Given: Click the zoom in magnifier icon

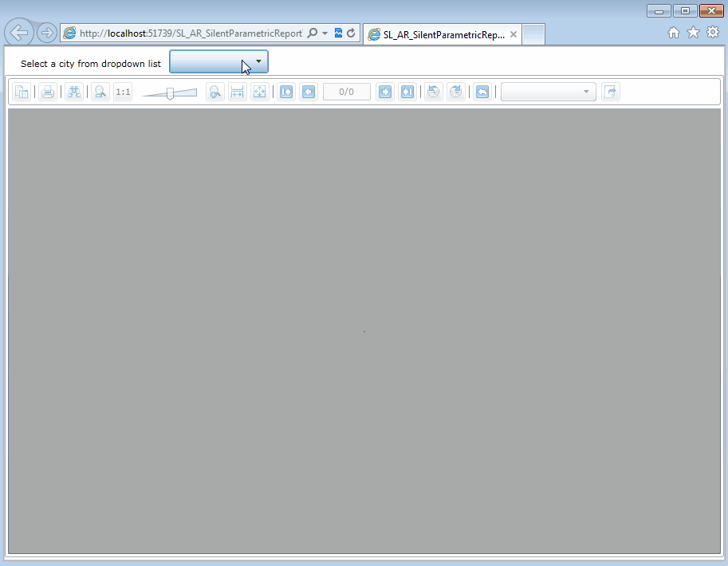Looking at the screenshot, I should pos(215,92).
